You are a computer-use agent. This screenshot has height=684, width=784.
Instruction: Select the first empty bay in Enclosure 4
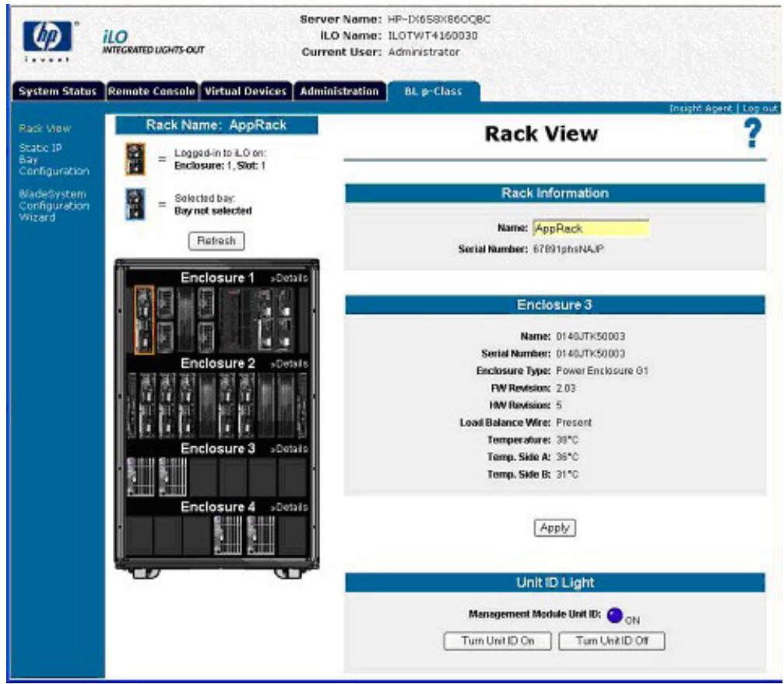[x=139, y=535]
